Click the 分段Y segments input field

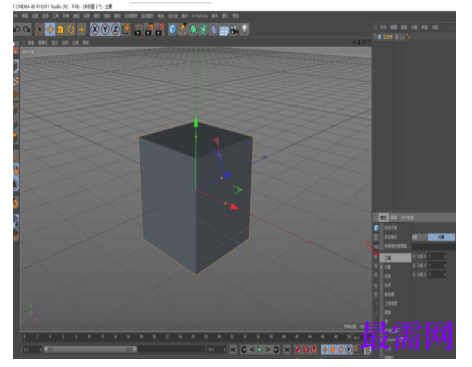click(x=437, y=265)
